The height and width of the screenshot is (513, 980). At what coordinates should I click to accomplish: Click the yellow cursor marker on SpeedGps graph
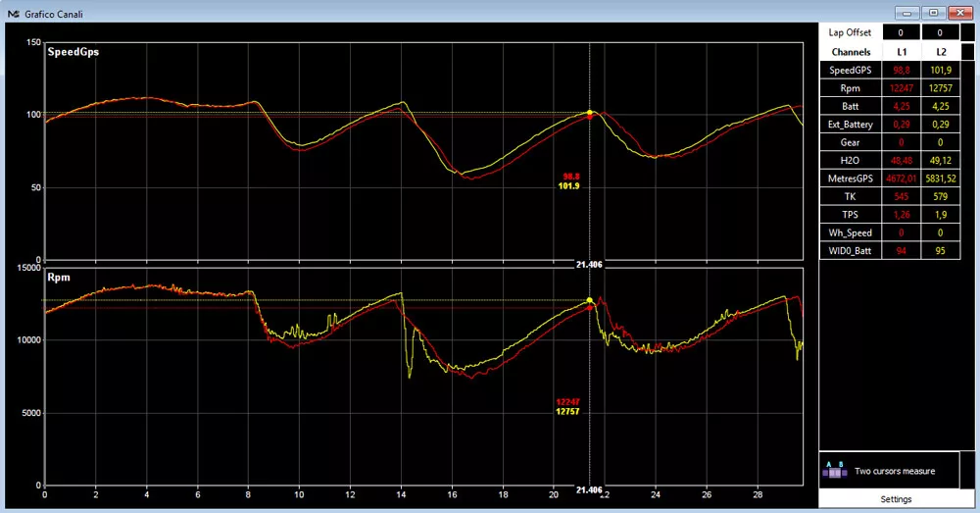[589, 113]
